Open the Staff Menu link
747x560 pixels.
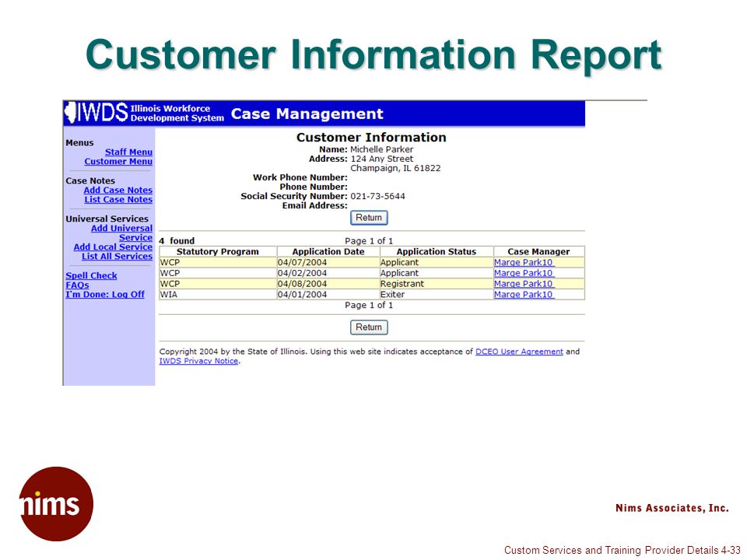[x=128, y=152]
